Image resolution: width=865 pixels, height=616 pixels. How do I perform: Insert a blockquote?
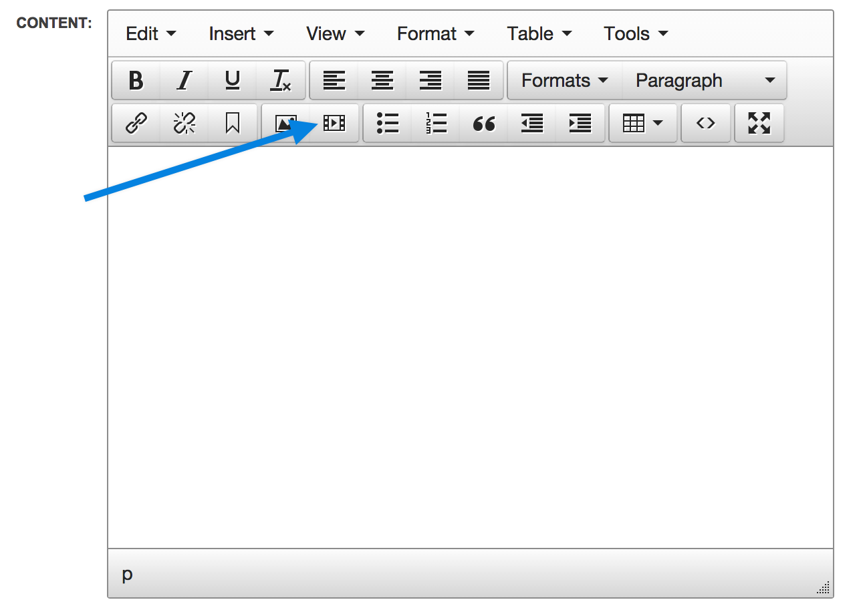pyautogui.click(x=484, y=123)
